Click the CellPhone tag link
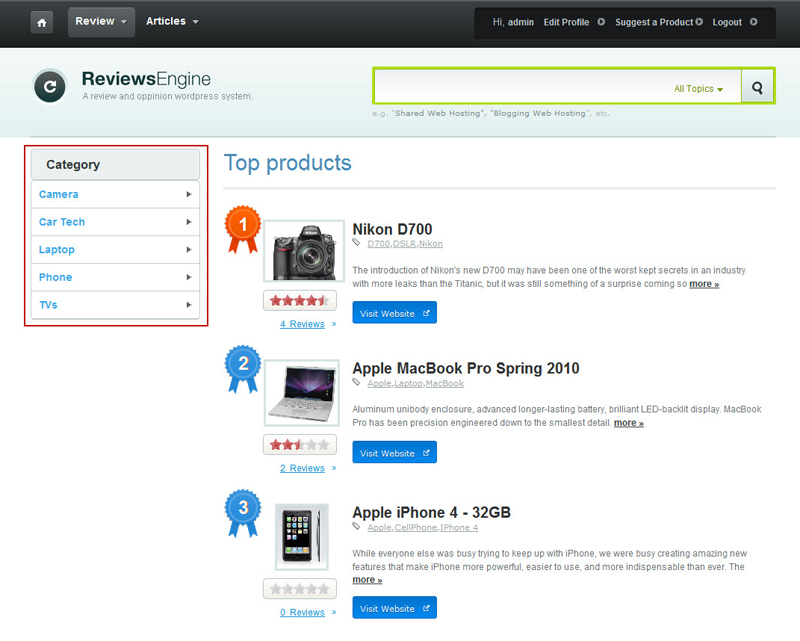The image size is (800, 641). tap(416, 527)
